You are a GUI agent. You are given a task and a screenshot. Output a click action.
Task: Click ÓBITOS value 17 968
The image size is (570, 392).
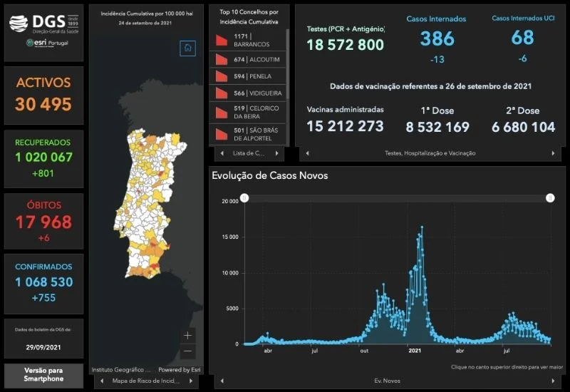point(43,222)
